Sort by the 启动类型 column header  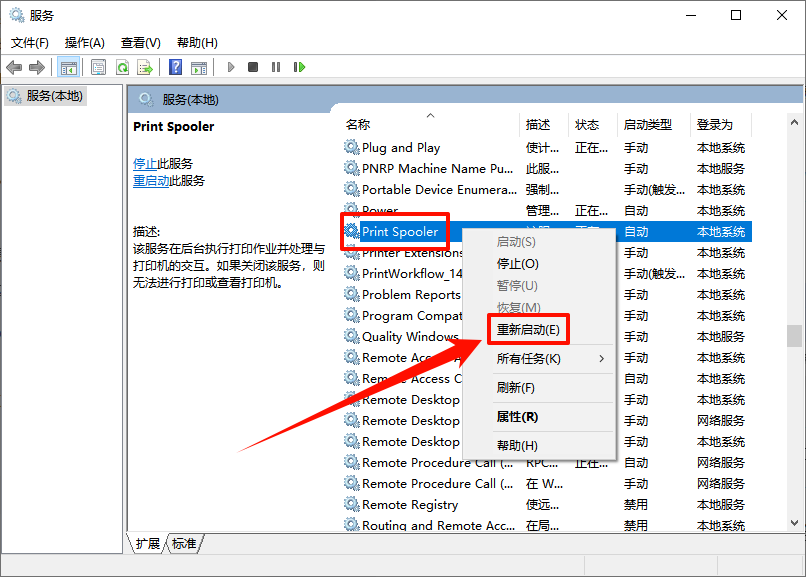click(x=647, y=125)
